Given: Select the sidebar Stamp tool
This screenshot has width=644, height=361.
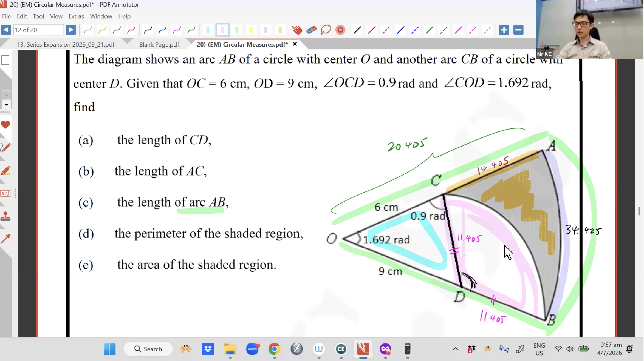Looking at the screenshot, I should 5,216.
